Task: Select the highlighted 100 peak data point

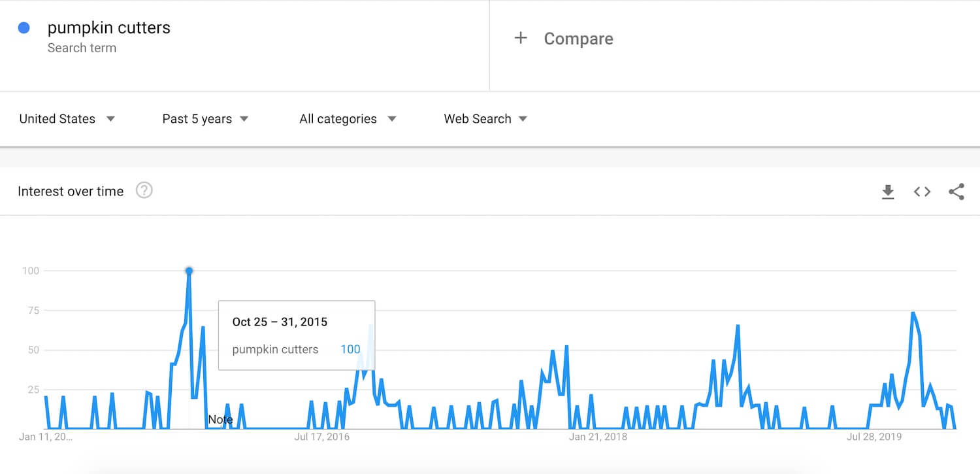Action: coord(189,271)
